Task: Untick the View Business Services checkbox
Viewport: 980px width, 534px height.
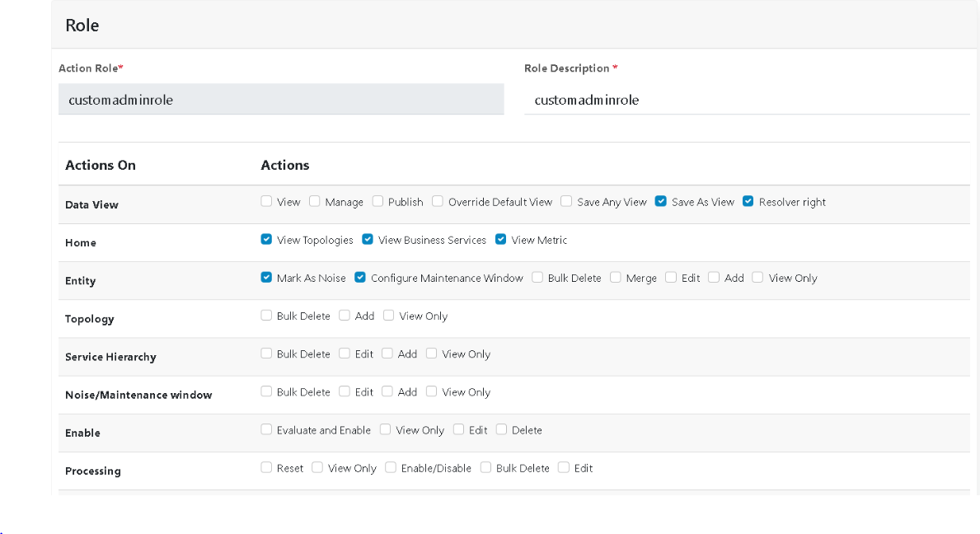Action: 368,240
